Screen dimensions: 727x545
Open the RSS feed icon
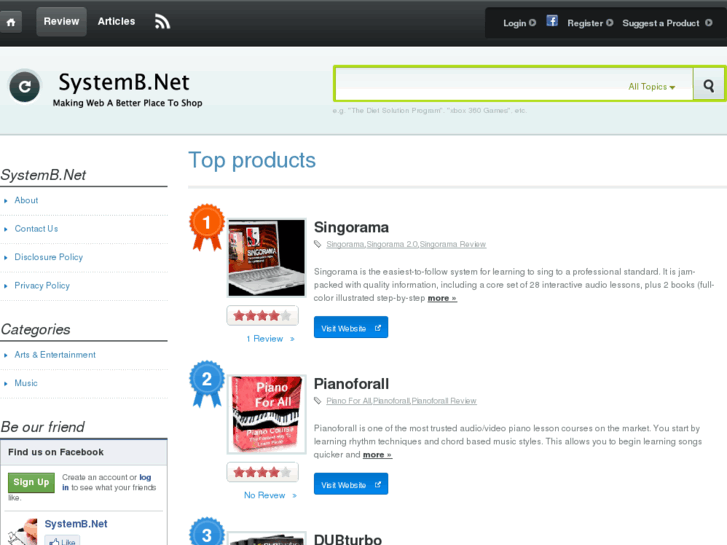click(x=162, y=21)
